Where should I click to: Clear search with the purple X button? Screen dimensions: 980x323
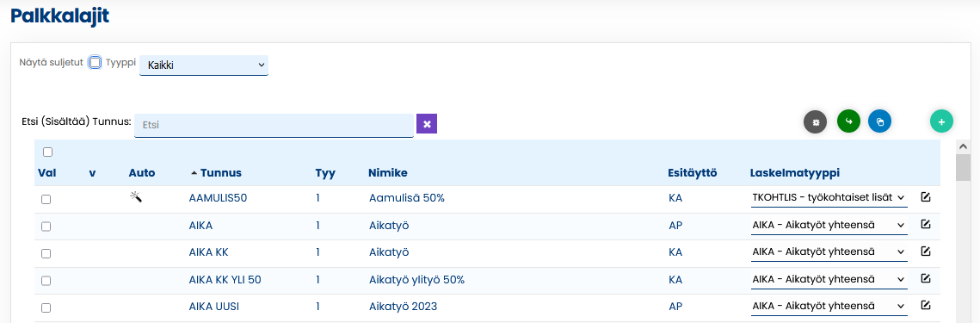pos(427,124)
